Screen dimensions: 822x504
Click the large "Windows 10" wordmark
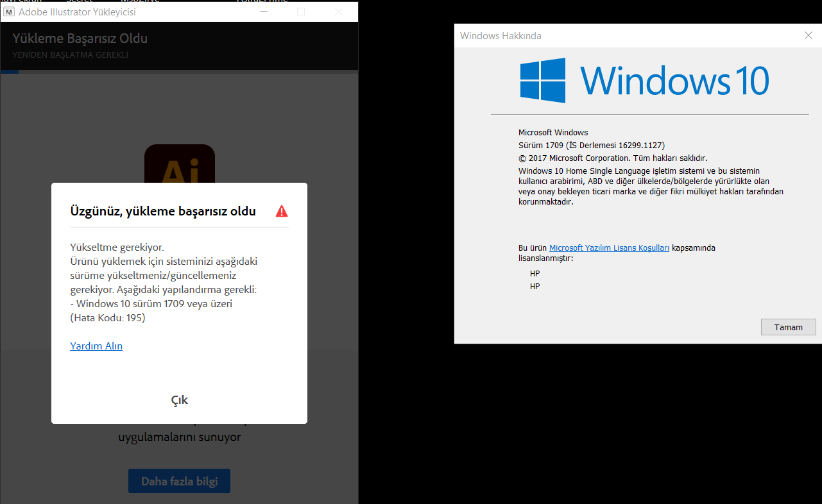(674, 81)
